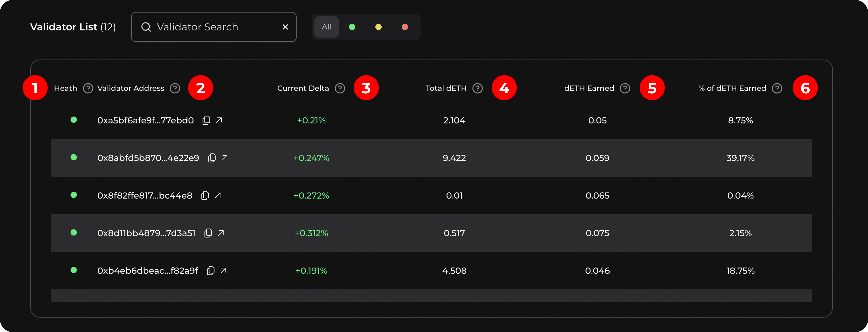
Task: Click health dot of 0xb4eb6dbeac...f82a9f row
Action: click(74, 270)
